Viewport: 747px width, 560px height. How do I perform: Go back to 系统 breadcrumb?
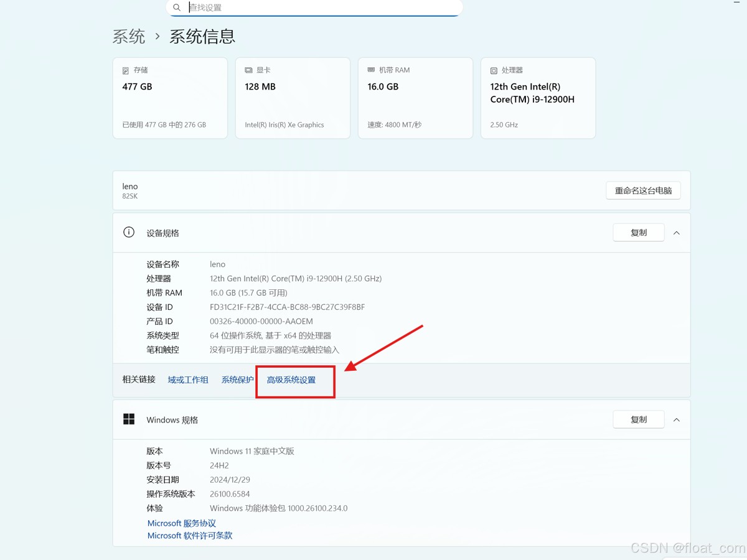(129, 37)
